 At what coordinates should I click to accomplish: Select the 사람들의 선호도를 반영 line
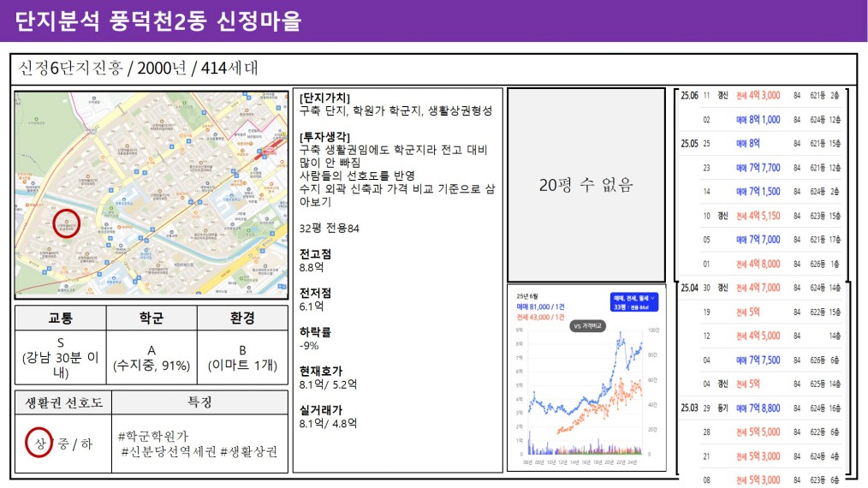point(357,176)
